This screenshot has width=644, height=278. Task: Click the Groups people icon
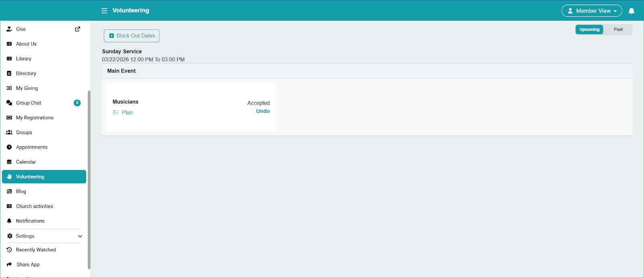[x=9, y=133]
